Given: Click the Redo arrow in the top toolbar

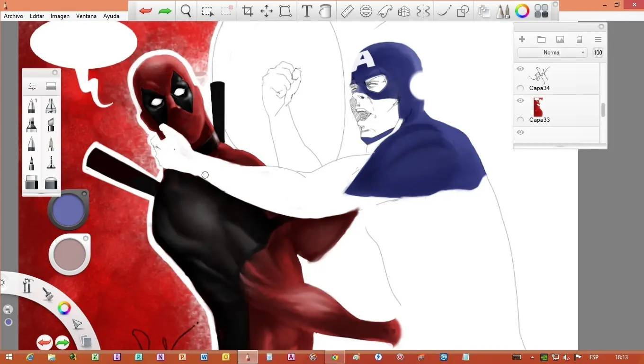Looking at the screenshot, I should [165, 11].
